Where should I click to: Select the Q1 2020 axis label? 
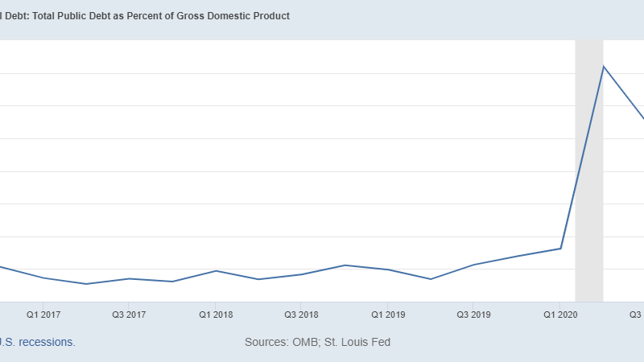point(560,314)
